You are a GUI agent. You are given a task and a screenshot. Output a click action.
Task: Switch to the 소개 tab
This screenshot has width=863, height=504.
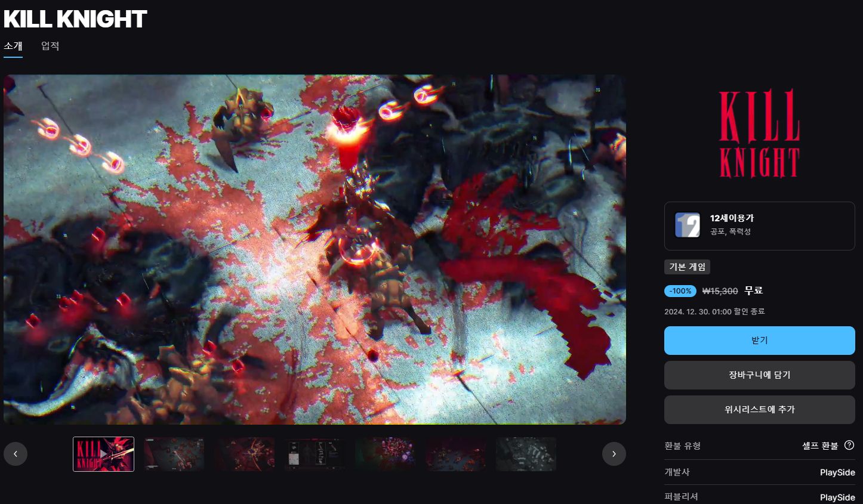[x=13, y=46]
